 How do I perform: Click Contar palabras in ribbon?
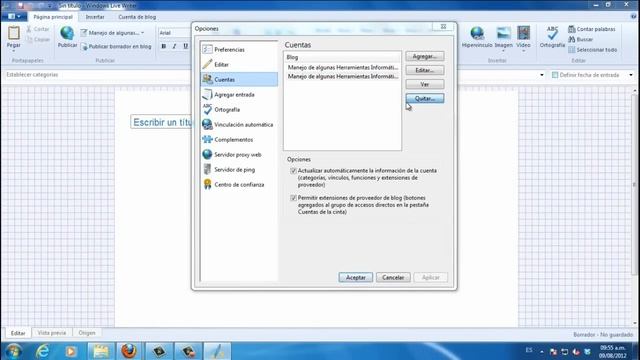point(592,29)
